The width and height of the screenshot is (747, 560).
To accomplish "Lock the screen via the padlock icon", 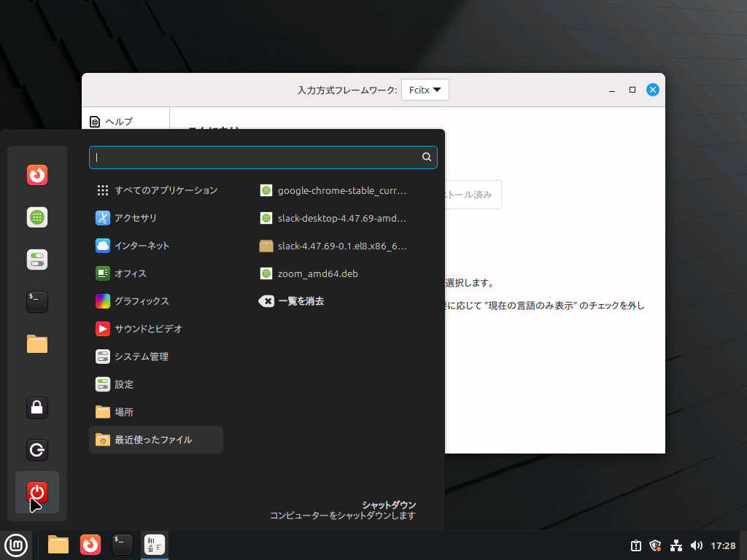I will pos(37,408).
